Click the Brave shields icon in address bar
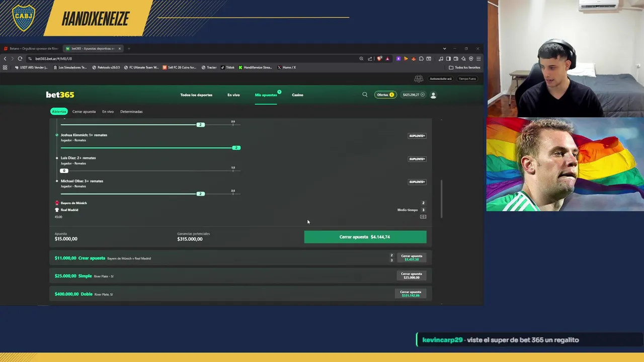The height and width of the screenshot is (362, 644). 379,59
